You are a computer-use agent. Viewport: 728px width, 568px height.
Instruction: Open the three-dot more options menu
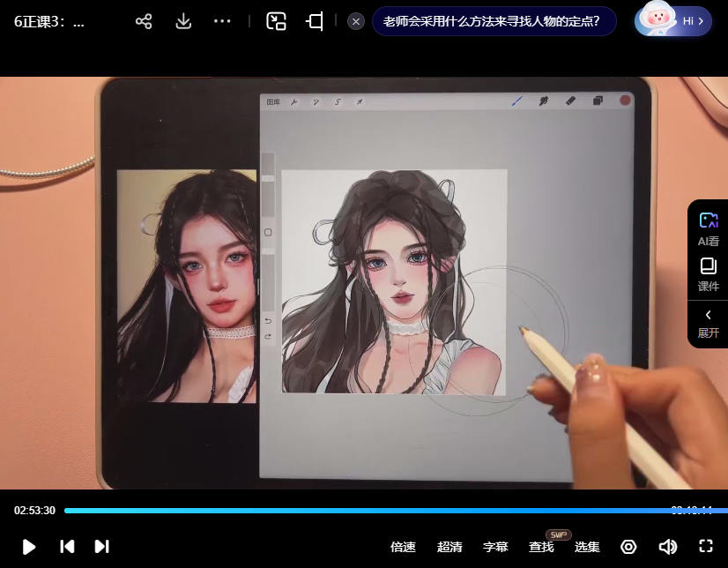pyautogui.click(x=222, y=21)
